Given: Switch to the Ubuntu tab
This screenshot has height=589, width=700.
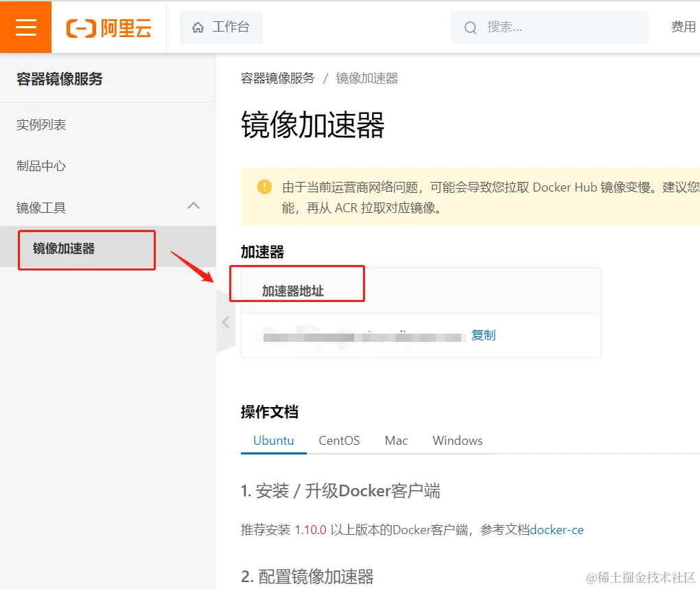Looking at the screenshot, I should pos(273,441).
